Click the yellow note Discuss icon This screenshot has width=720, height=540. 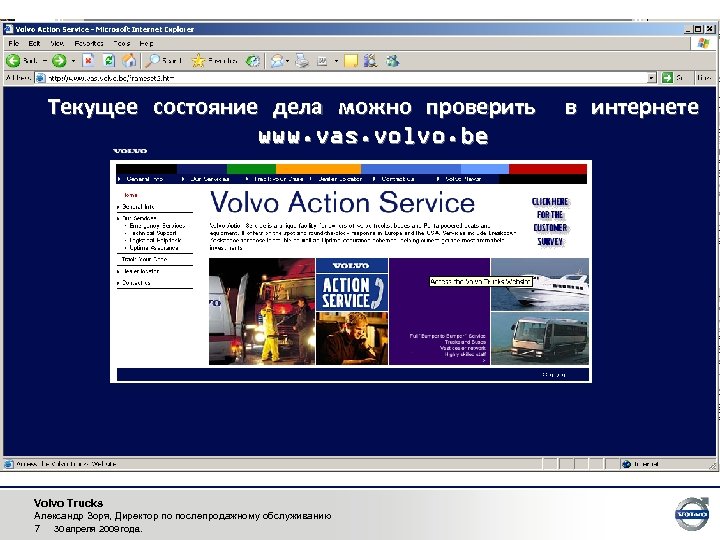pyautogui.click(x=351, y=61)
